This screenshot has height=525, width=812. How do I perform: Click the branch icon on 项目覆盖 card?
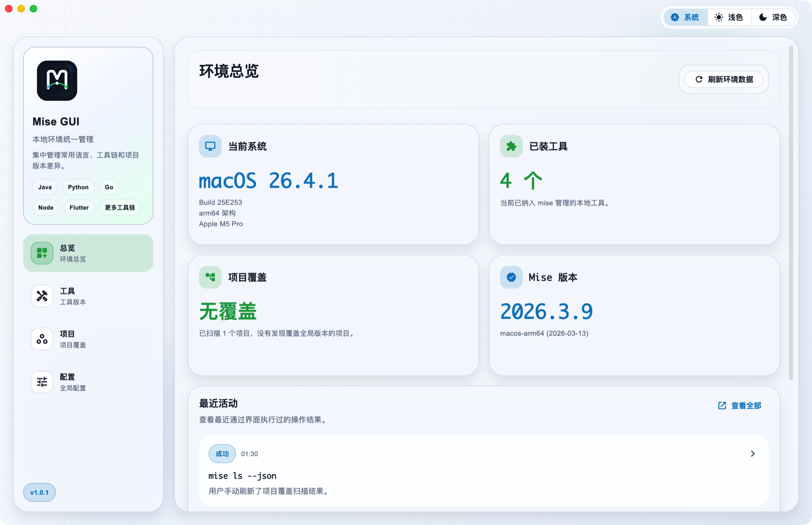point(210,277)
